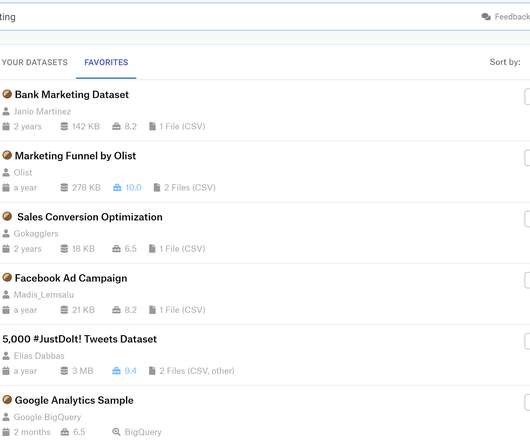Click calendar icon beside 2 months
This screenshot has width=530, height=442.
[x=6, y=432]
